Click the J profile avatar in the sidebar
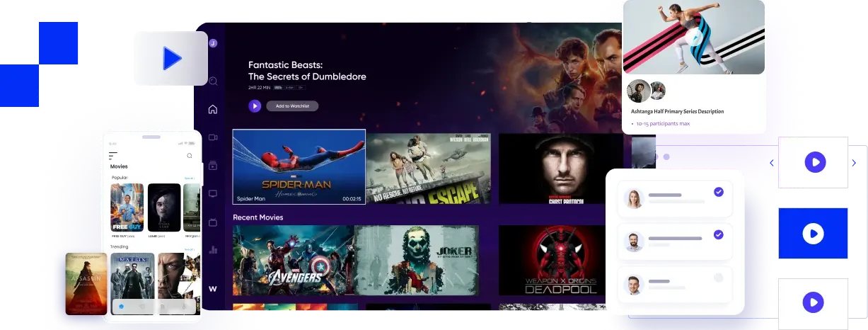This screenshot has width=868, height=330. (x=213, y=43)
